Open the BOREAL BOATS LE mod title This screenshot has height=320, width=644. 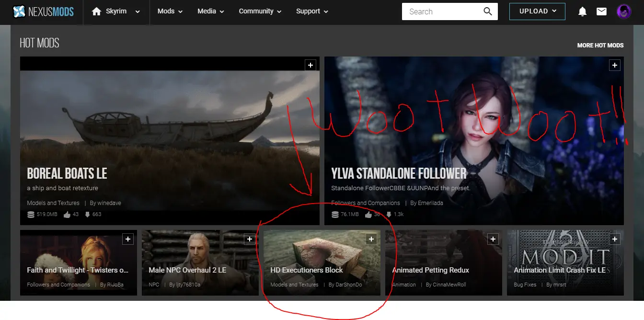(x=67, y=173)
